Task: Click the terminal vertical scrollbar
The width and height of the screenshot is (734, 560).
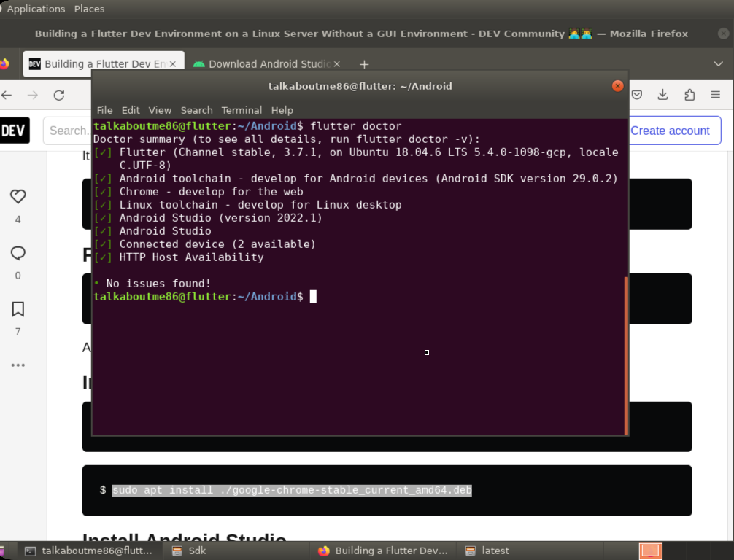Action: (626, 356)
